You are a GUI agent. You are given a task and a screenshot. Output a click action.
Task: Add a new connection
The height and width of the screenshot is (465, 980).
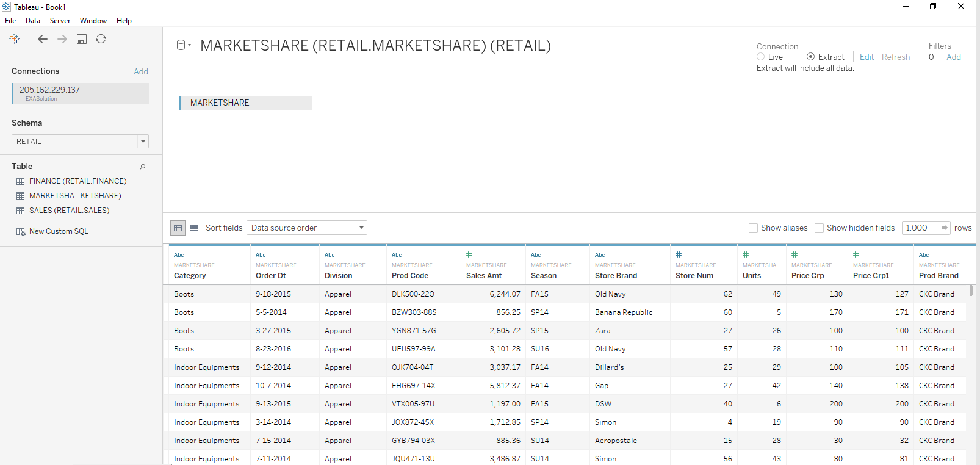(141, 71)
